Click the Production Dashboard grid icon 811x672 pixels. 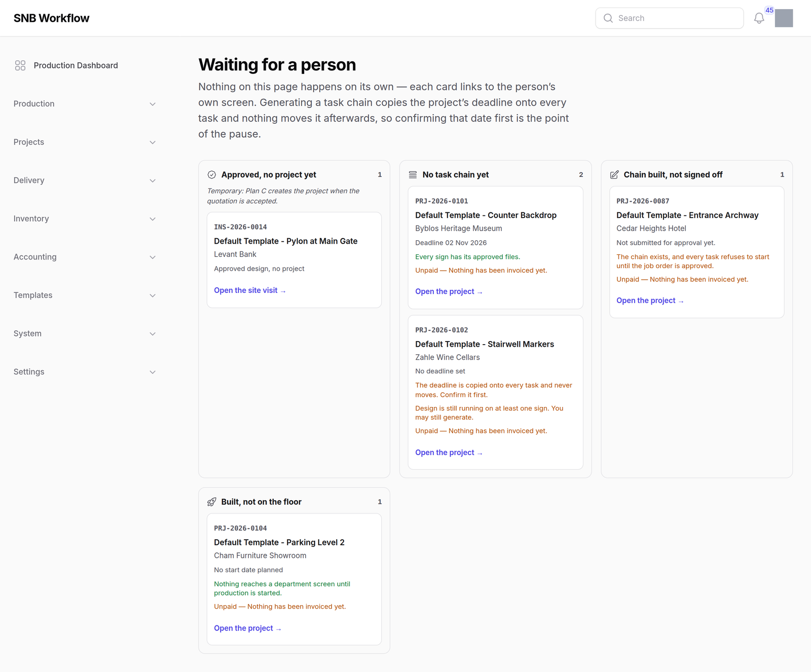tap(20, 65)
